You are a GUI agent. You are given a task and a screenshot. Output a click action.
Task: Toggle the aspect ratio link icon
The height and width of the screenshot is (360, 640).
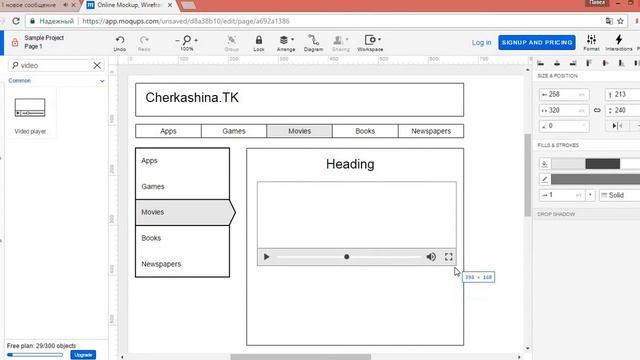point(597,110)
